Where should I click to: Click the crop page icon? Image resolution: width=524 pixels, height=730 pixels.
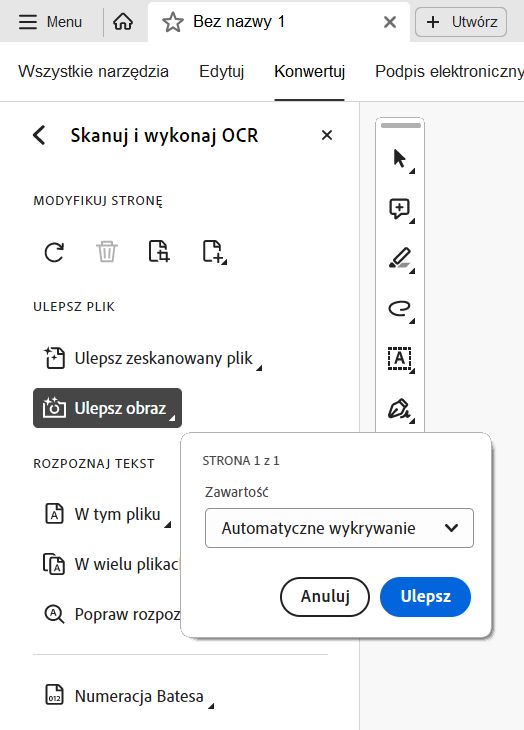(x=159, y=251)
